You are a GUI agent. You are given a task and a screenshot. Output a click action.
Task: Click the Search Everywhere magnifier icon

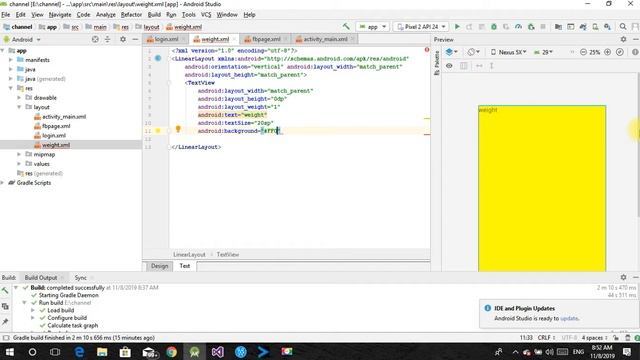click(x=623, y=27)
